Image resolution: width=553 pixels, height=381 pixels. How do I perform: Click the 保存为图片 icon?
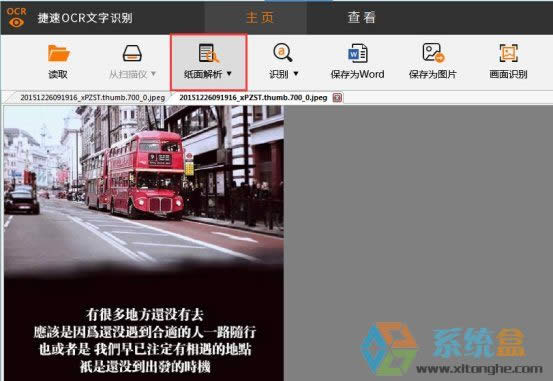433,53
